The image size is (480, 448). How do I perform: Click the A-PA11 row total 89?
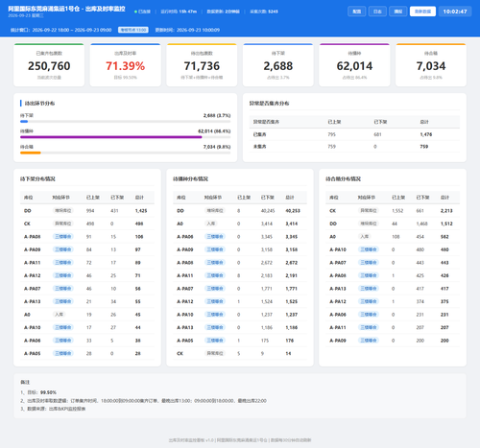tap(138, 263)
